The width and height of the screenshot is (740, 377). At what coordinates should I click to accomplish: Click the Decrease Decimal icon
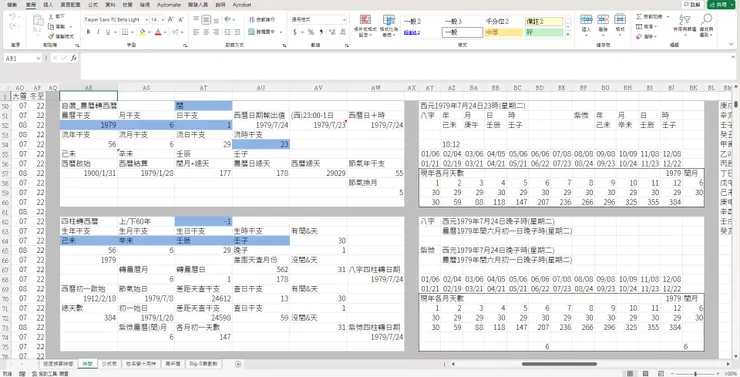342,32
